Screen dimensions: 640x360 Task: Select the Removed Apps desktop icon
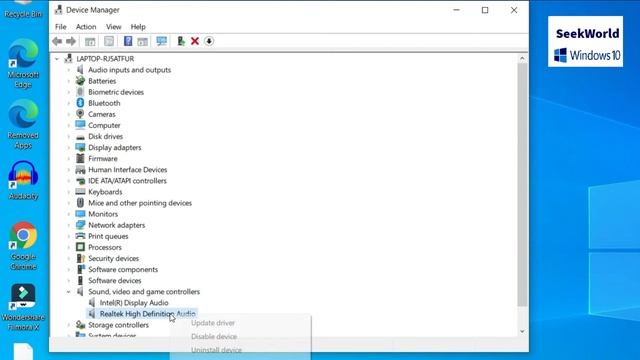[23, 124]
